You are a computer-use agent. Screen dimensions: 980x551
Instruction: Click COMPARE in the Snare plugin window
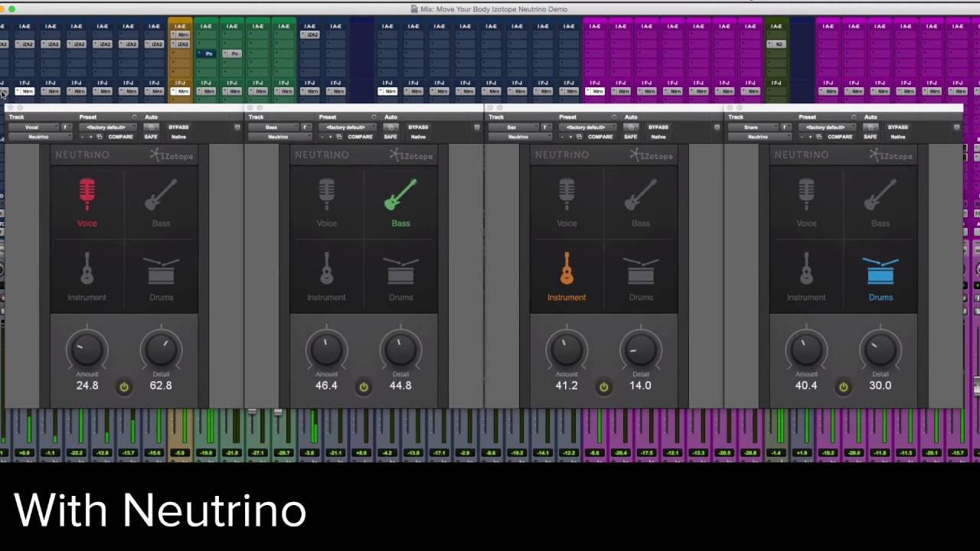(840, 137)
